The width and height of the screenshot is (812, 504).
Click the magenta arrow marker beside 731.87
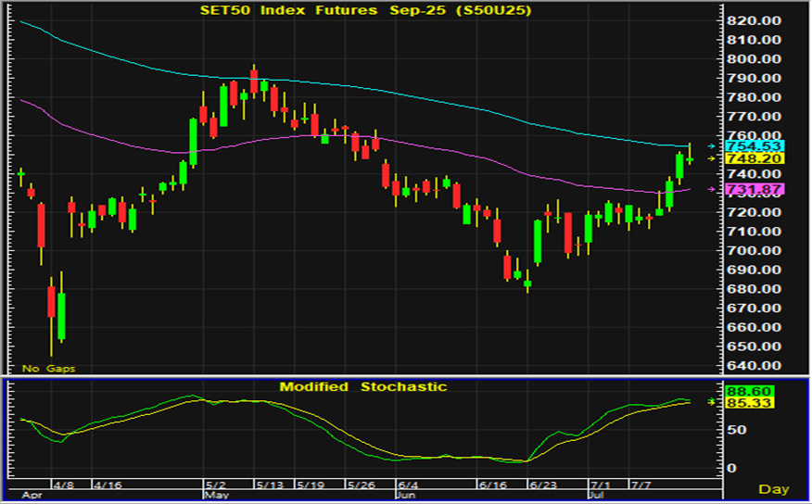pos(712,190)
